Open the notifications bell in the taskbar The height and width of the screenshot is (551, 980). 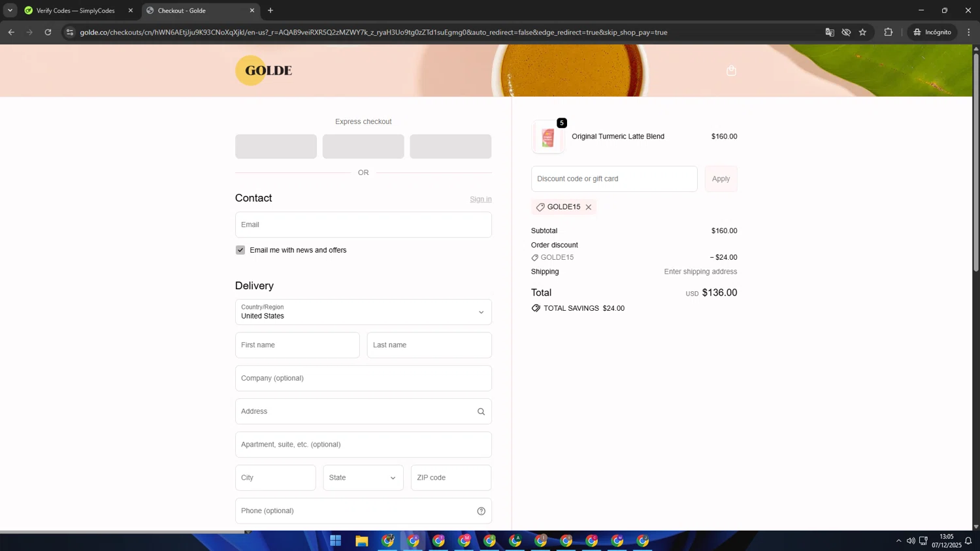pyautogui.click(x=968, y=541)
